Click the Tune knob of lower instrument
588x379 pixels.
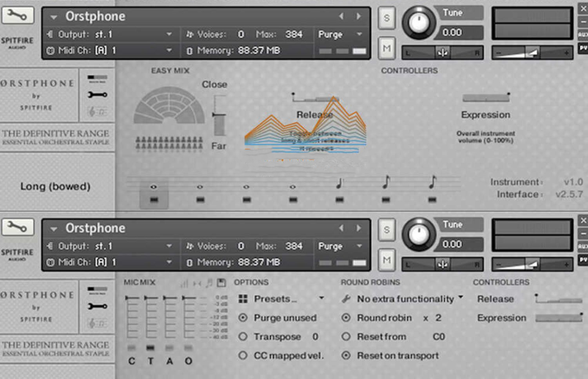point(419,234)
